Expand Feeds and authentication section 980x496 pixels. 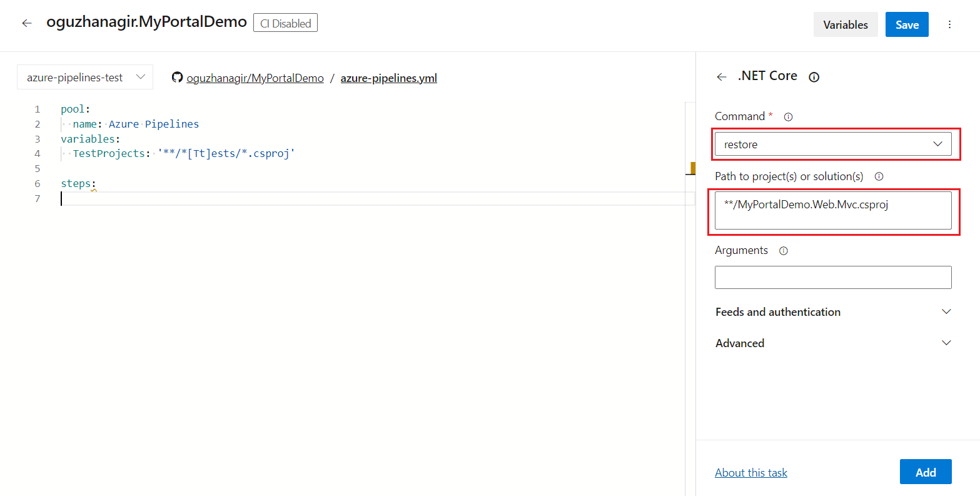833,311
